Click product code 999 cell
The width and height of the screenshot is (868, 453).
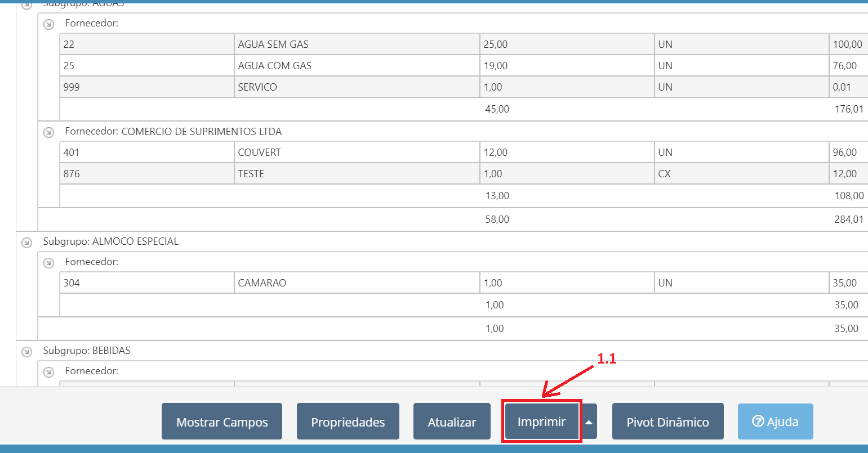click(147, 87)
